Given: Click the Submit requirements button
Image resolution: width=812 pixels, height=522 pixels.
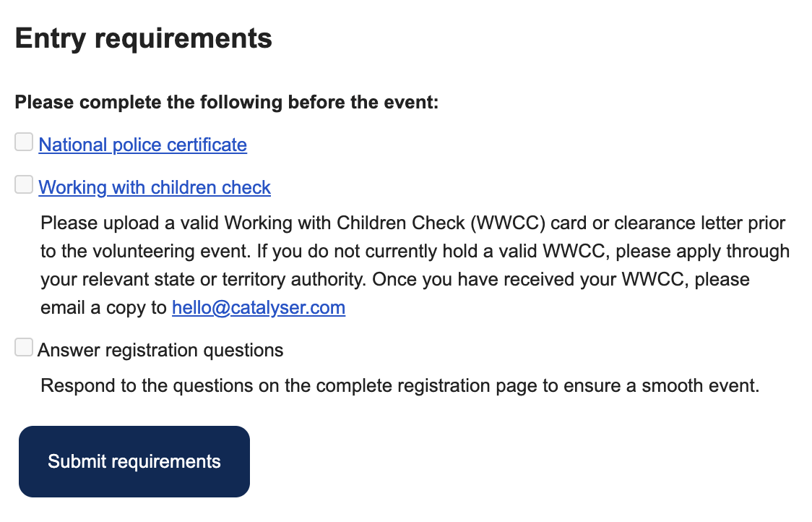Looking at the screenshot, I should [134, 461].
